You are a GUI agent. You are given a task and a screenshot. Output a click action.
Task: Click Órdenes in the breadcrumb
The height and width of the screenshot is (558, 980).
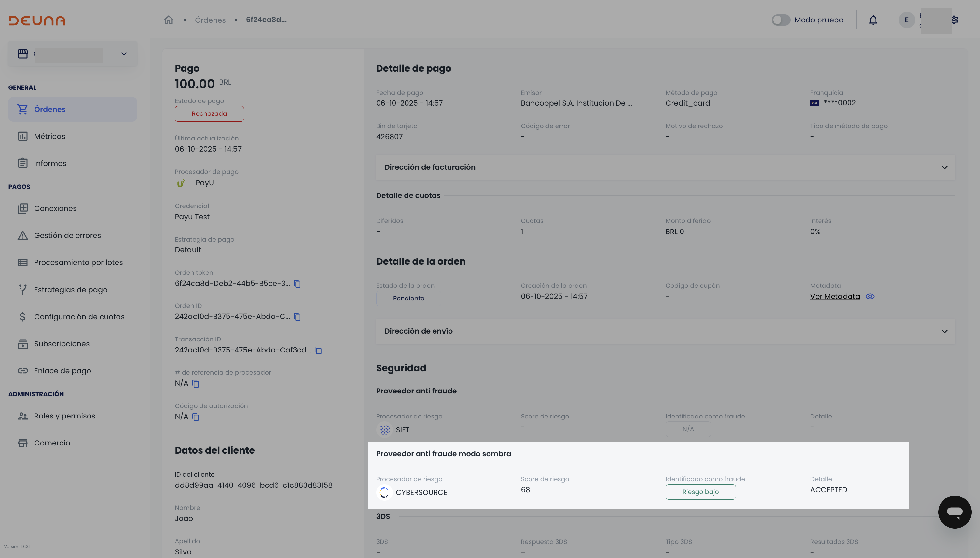pyautogui.click(x=210, y=20)
